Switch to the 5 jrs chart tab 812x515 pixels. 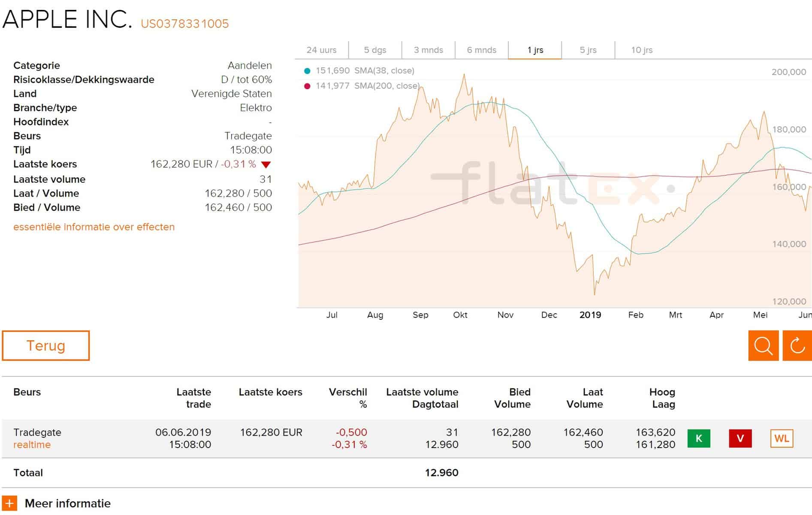588,49
